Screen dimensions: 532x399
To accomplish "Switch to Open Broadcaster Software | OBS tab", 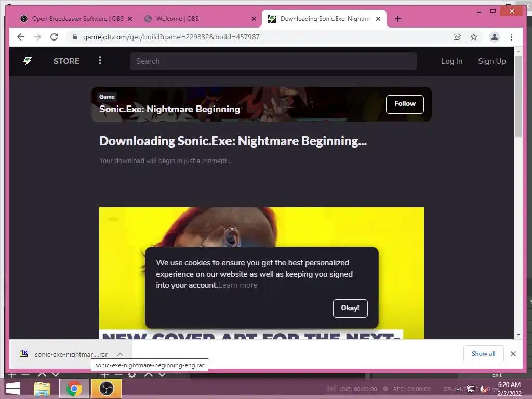I will [x=77, y=19].
